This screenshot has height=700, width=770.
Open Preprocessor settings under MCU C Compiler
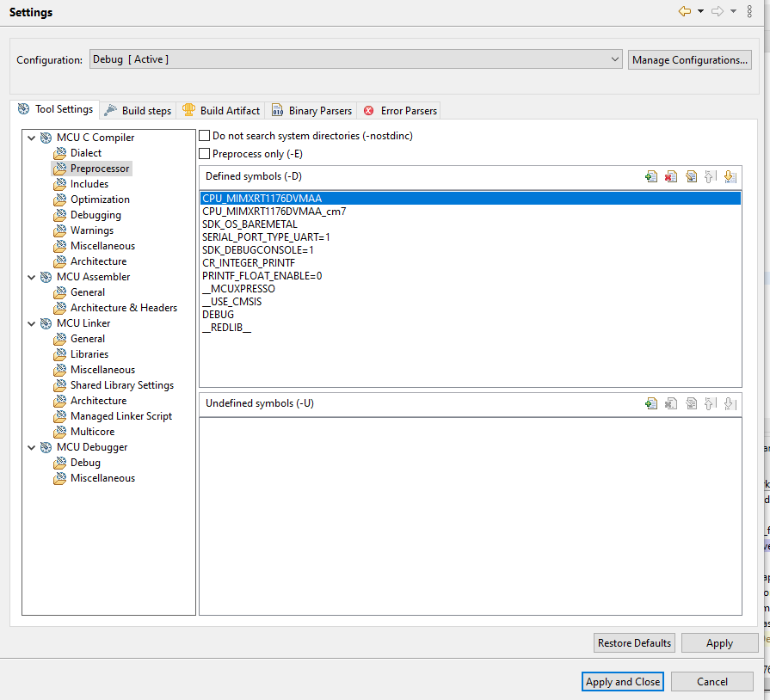click(99, 168)
